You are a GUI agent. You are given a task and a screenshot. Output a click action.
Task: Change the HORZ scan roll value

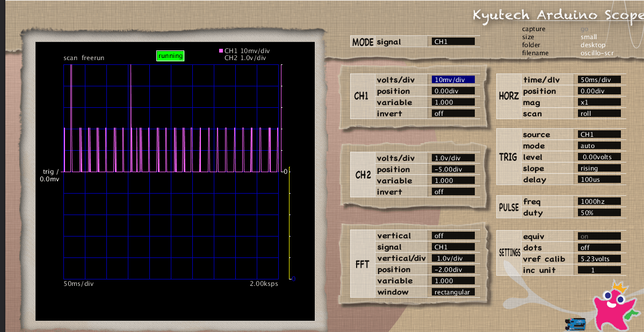599,114
